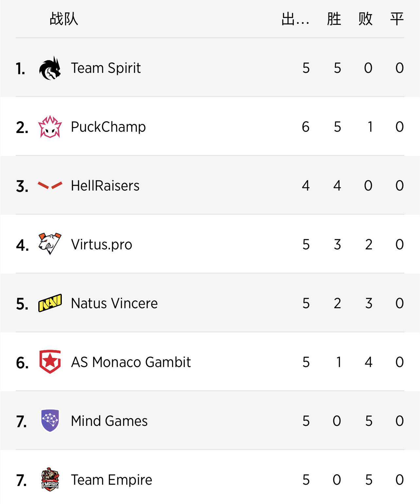The height and width of the screenshot is (504, 420).
Task: Click the truncated 出... column header
Action: tap(295, 19)
